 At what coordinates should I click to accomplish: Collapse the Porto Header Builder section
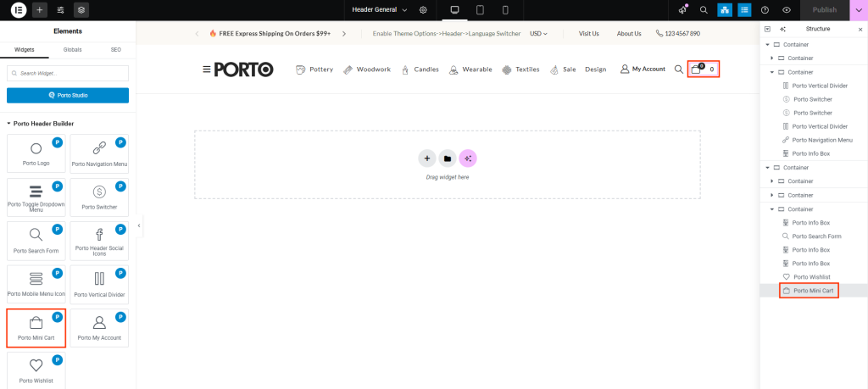9,124
